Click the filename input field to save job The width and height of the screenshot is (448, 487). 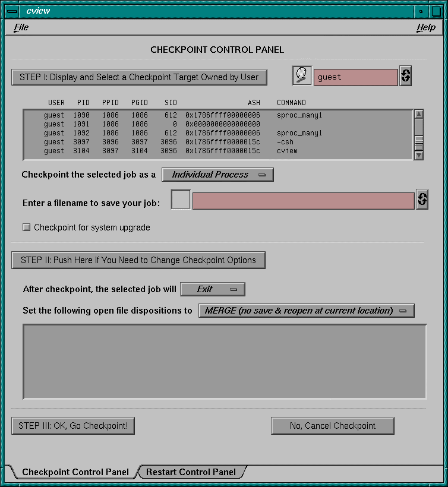(303, 201)
